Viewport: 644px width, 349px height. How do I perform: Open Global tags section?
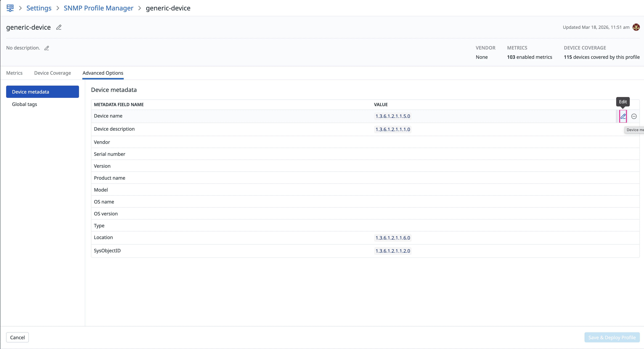pos(25,104)
